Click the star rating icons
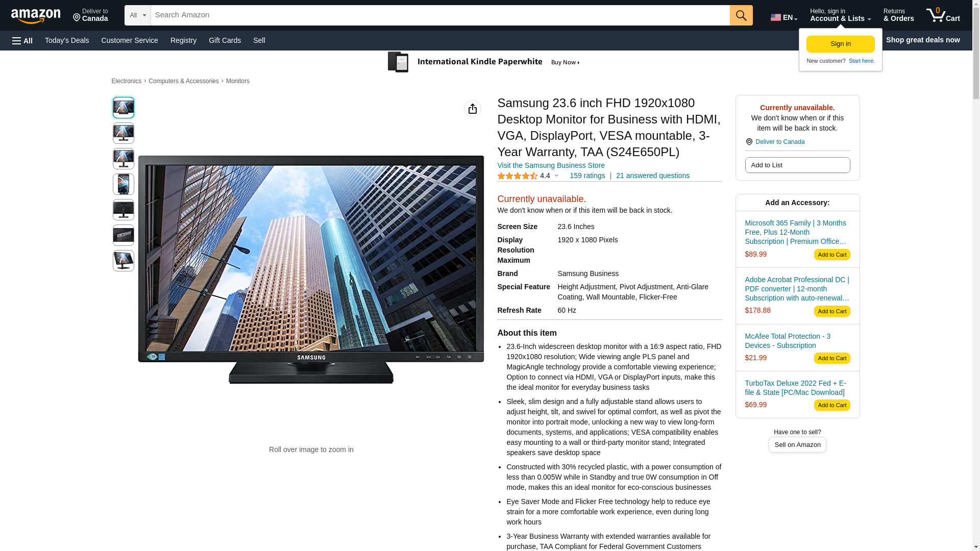The image size is (980, 551). coord(517,176)
